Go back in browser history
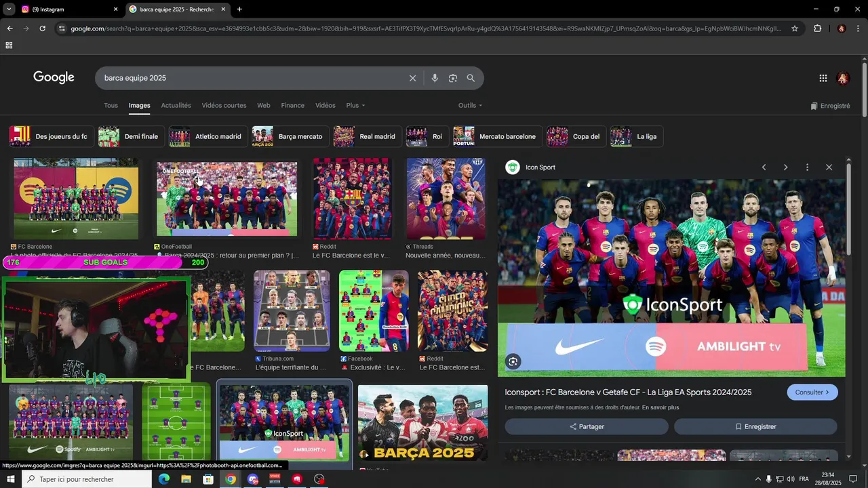Viewport: 868px width, 488px height. (x=9, y=28)
